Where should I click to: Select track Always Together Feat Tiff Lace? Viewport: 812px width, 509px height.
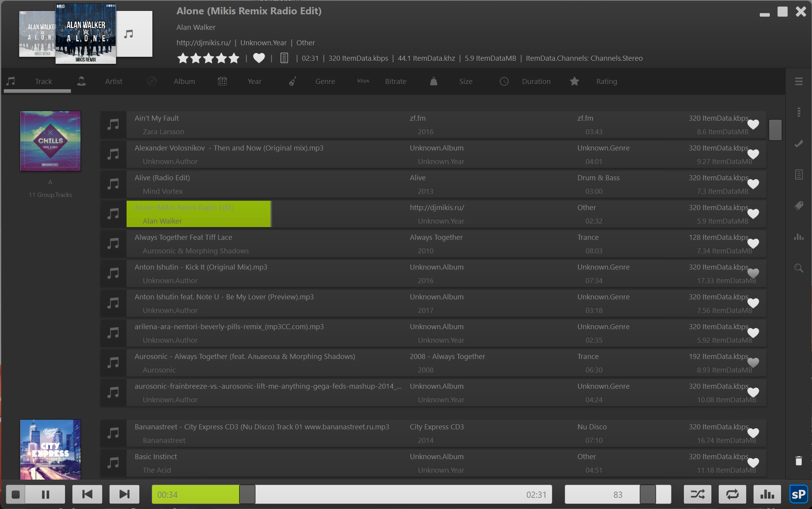(x=433, y=244)
